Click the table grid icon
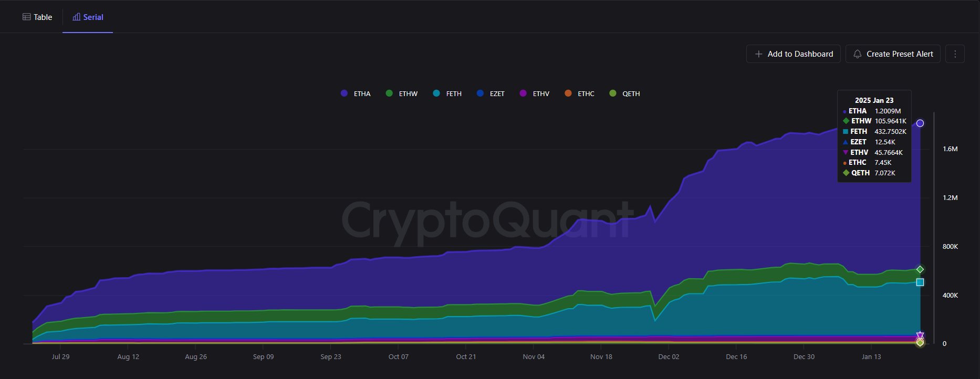980x379 pixels. [x=26, y=17]
